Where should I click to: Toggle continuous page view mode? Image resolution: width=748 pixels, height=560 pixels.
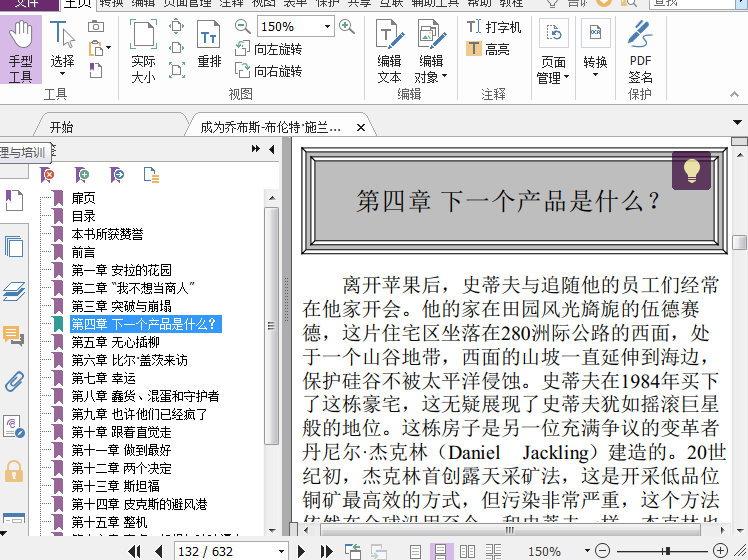[x=441, y=551]
